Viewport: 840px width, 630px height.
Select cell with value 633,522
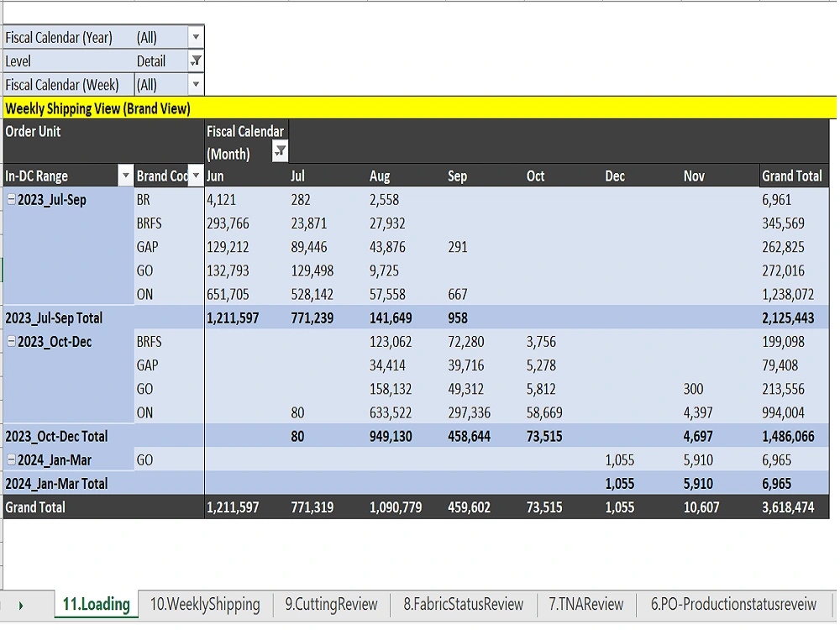click(406, 412)
